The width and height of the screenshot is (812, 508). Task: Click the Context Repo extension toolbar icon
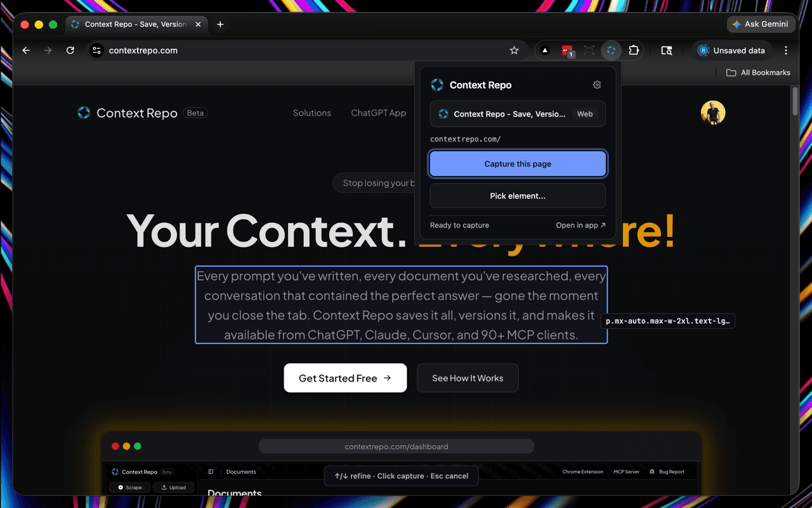pyautogui.click(x=611, y=51)
